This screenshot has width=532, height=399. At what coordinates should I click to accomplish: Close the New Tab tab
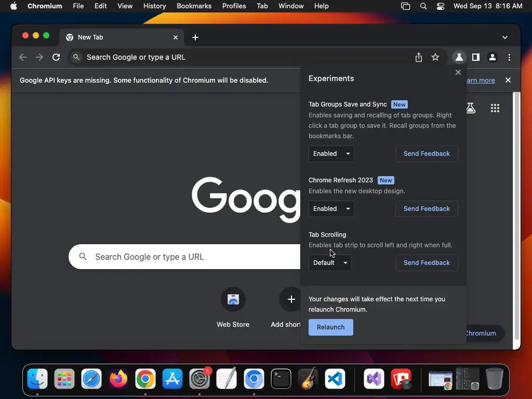pyautogui.click(x=176, y=37)
